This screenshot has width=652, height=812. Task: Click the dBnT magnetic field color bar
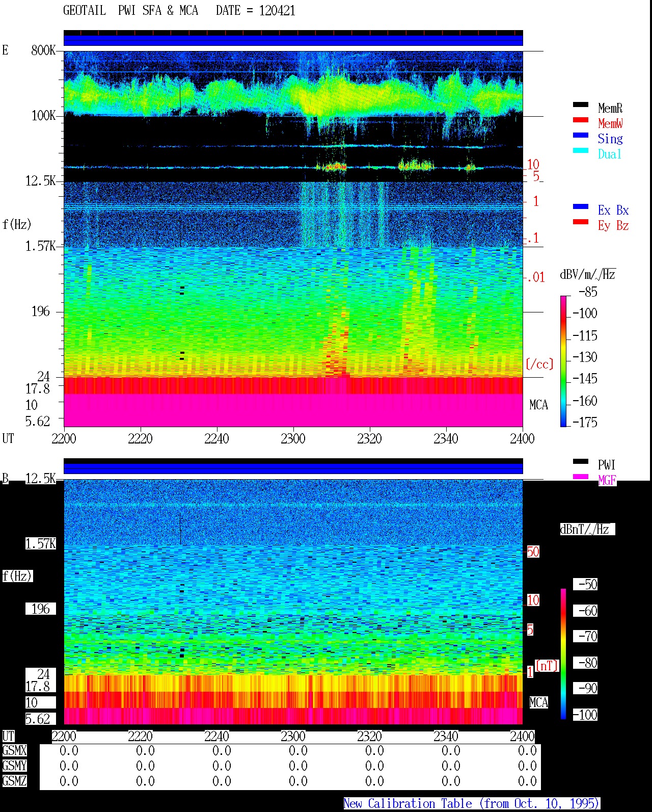coord(563,654)
